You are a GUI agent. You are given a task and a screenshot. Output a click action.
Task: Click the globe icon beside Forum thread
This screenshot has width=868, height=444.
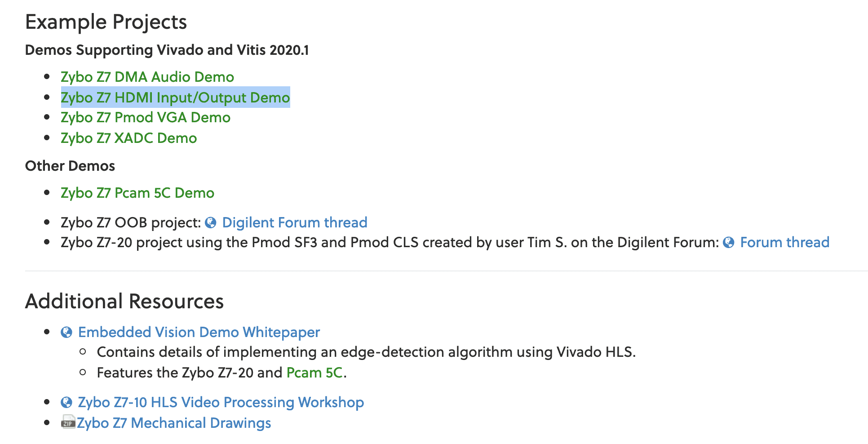coord(729,243)
